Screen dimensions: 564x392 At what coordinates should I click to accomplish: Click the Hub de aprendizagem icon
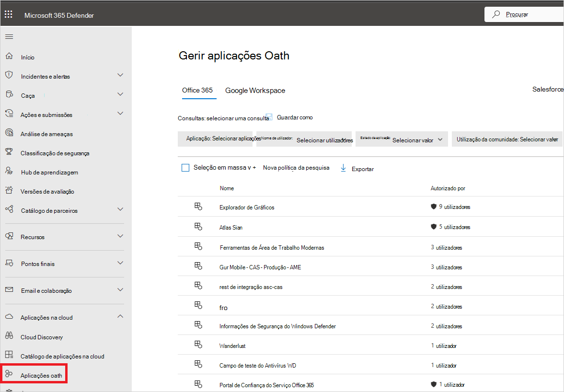pos(9,172)
